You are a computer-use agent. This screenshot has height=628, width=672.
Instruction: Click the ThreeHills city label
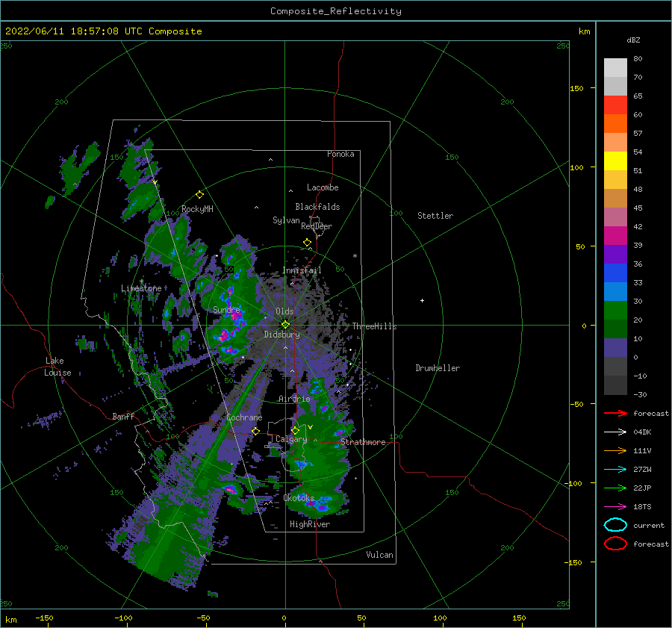tap(374, 326)
